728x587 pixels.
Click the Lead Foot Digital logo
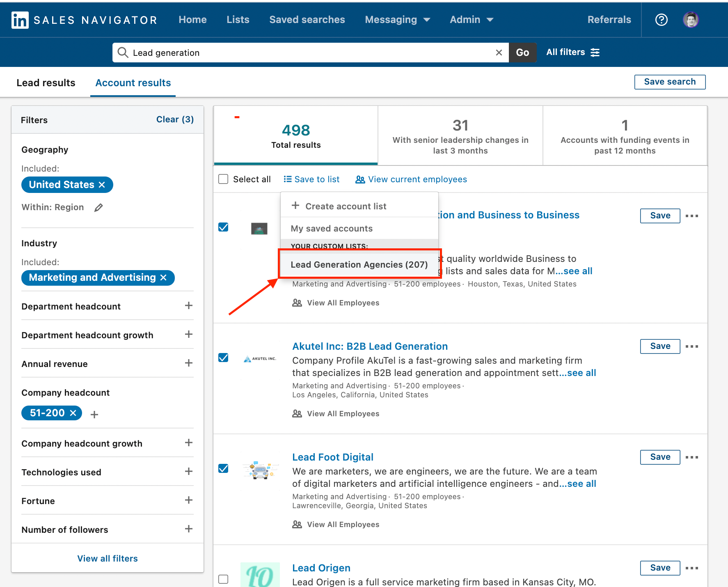click(x=260, y=470)
